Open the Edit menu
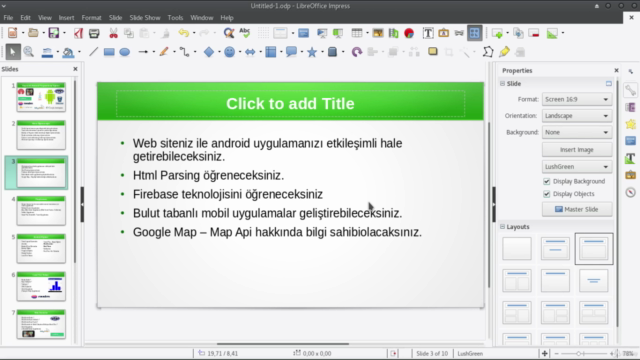640x360 pixels. pos(25,18)
